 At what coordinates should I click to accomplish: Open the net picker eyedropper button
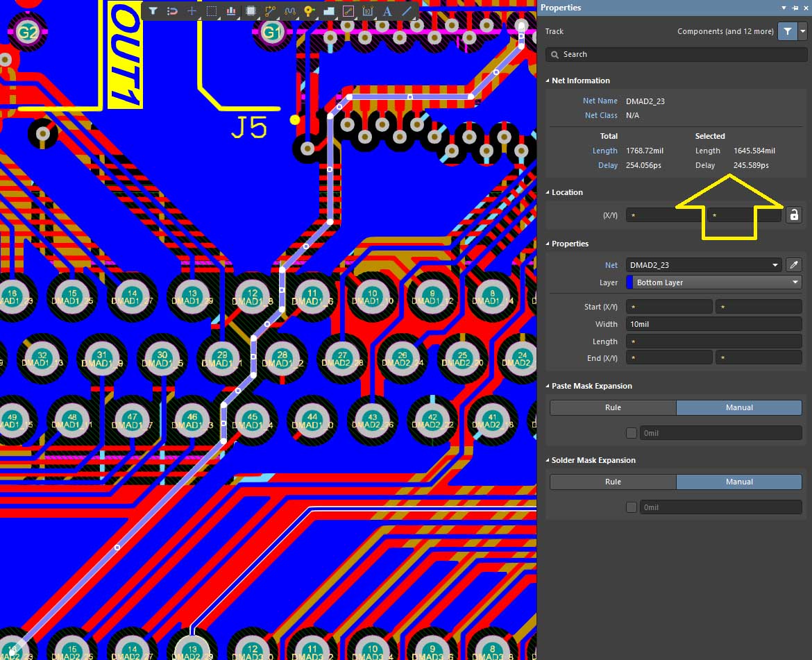(x=793, y=264)
